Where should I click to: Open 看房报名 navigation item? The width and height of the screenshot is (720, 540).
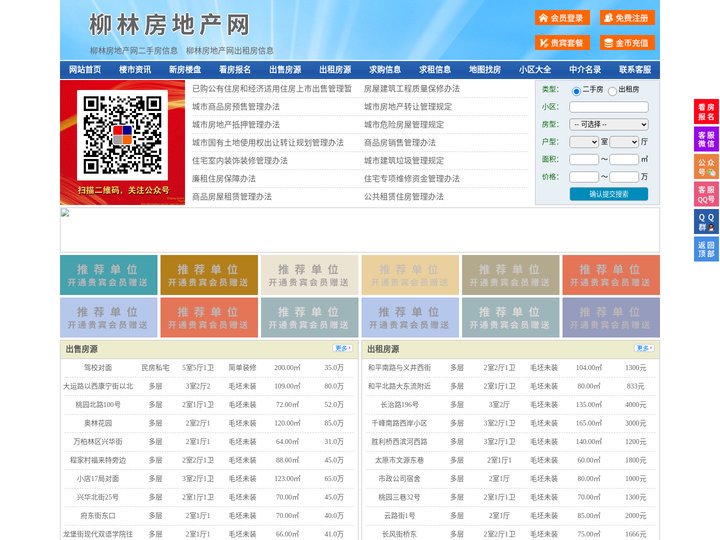(x=235, y=70)
